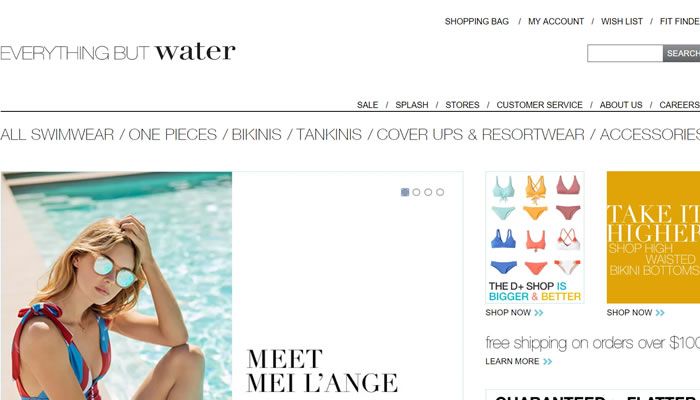700x400 pixels.
Task: Open the SHOPPING BAG link
Action: 476,21
